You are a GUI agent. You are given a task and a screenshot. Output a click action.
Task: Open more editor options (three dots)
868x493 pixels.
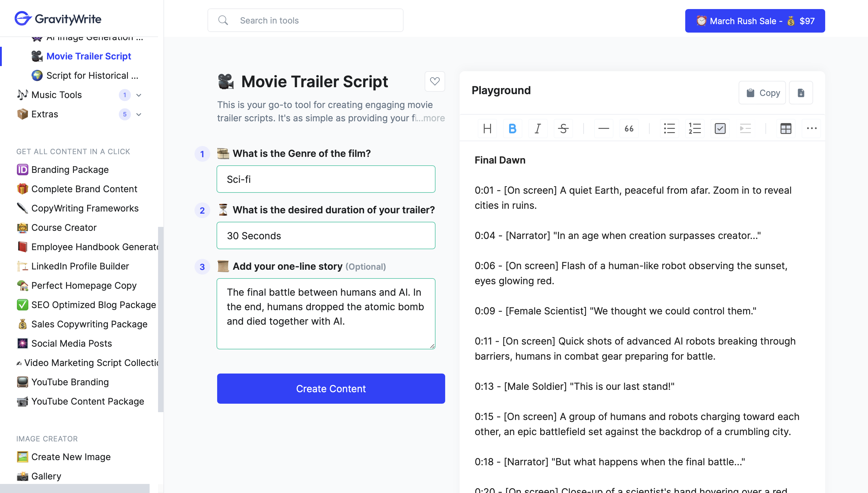[x=811, y=129]
